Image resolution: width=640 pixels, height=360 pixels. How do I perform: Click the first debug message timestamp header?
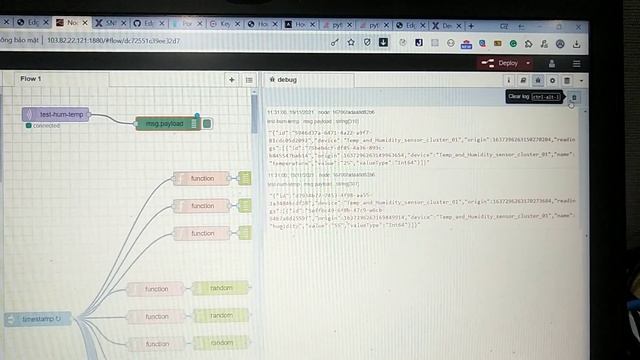click(321, 112)
